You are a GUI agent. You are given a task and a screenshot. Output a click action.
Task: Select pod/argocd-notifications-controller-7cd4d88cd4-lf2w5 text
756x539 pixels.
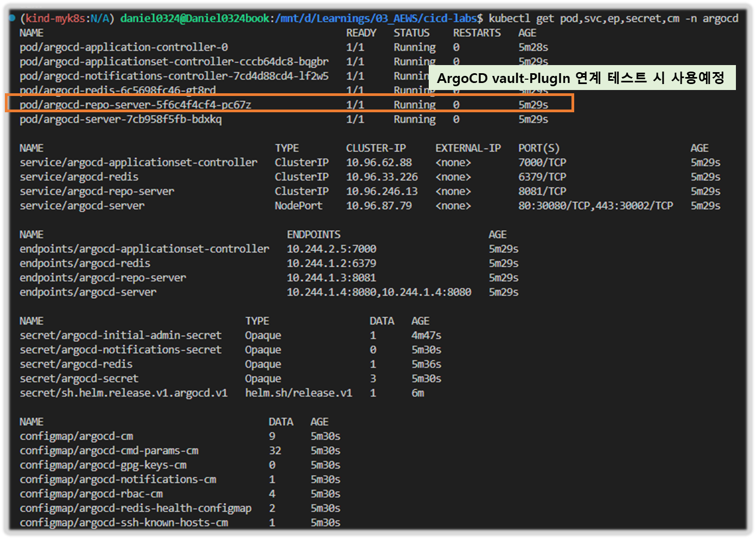point(174,76)
